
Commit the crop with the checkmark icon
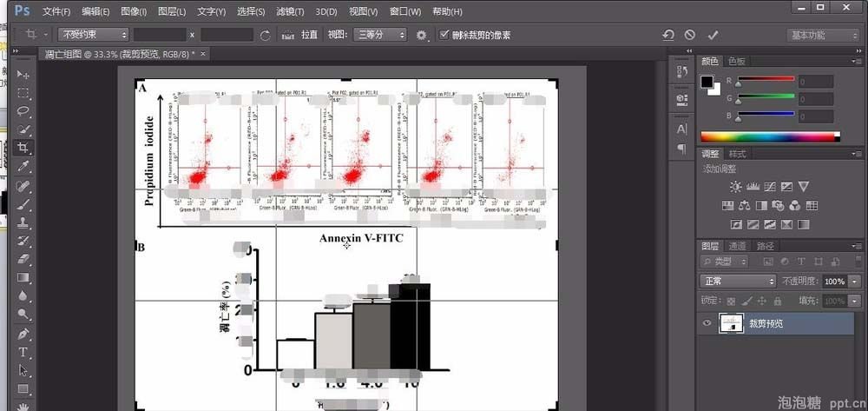click(x=713, y=35)
